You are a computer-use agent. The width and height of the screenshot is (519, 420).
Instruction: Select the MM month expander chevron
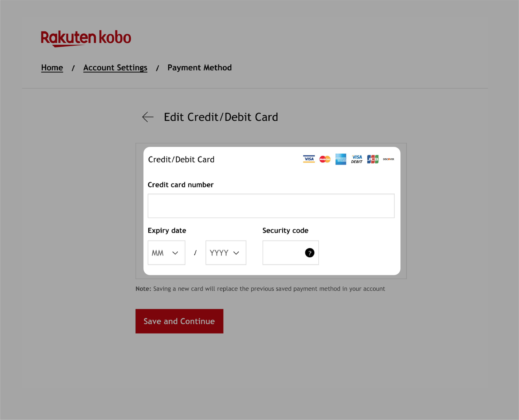175,252
